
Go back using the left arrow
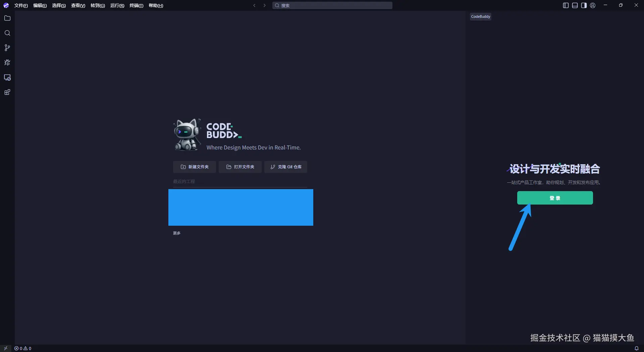point(255,5)
